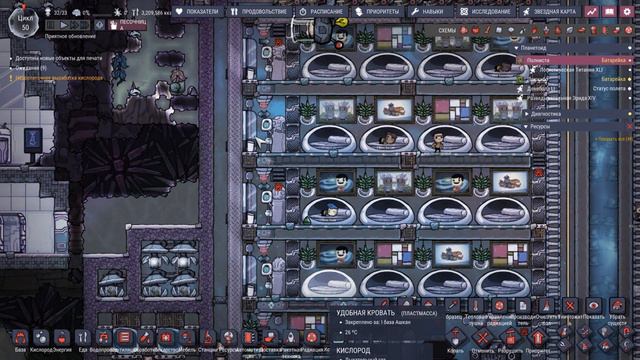Click the Цикл 50 cycle clock
640x360 pixels.
coord(24,23)
